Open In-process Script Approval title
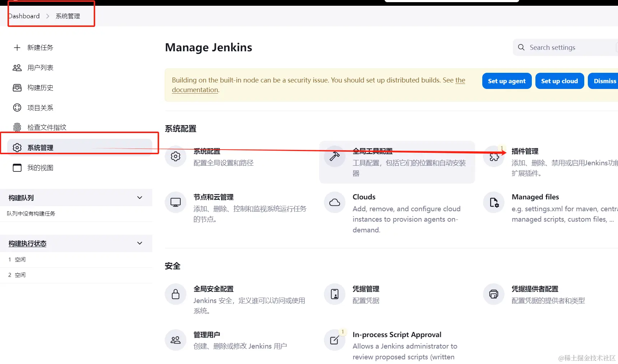 (397, 335)
